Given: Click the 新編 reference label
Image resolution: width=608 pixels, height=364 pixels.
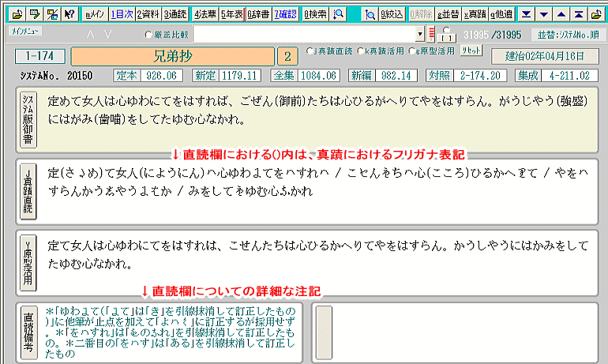Looking at the screenshot, I should pos(362,75).
